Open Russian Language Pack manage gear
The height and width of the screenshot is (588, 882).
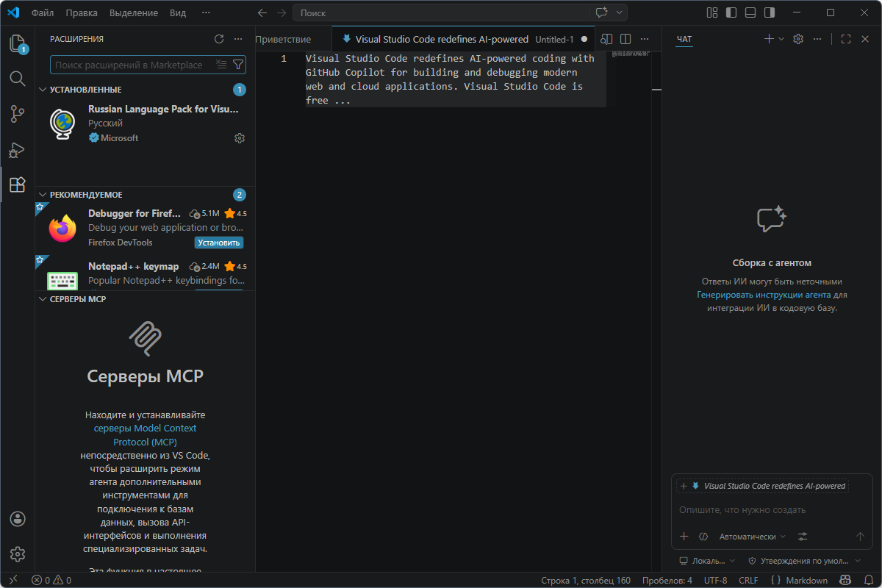point(239,138)
